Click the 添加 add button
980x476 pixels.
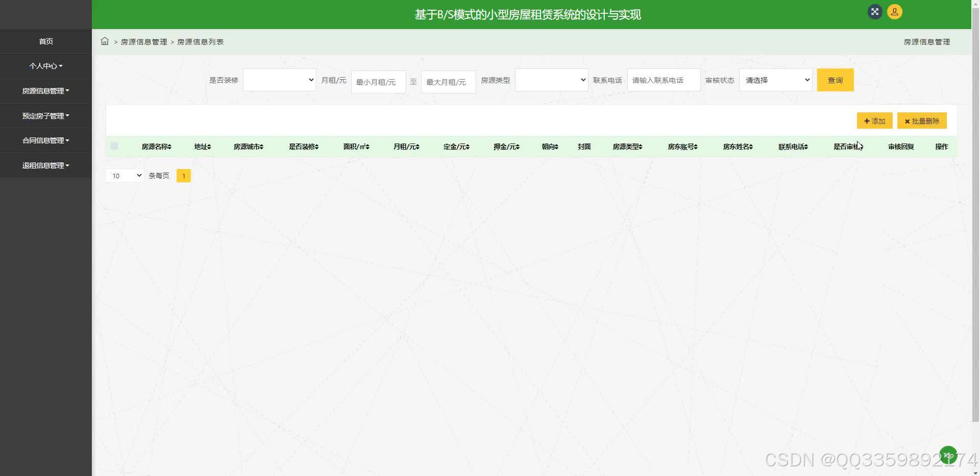(875, 121)
